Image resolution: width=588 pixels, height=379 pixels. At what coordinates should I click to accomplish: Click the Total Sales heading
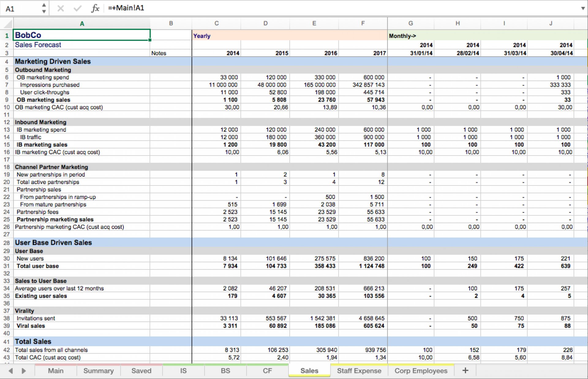(x=33, y=342)
